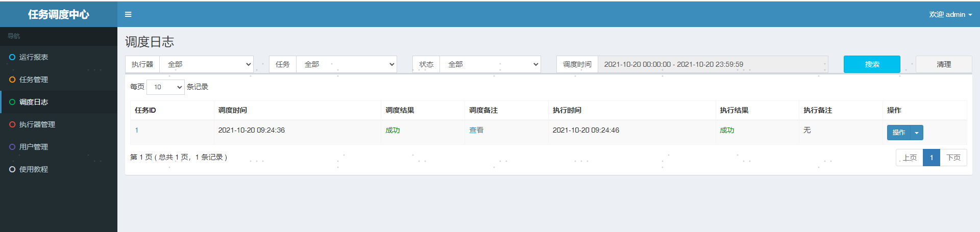Click task ID link 1 in the table
The image size is (980, 232).
pyautogui.click(x=137, y=130)
